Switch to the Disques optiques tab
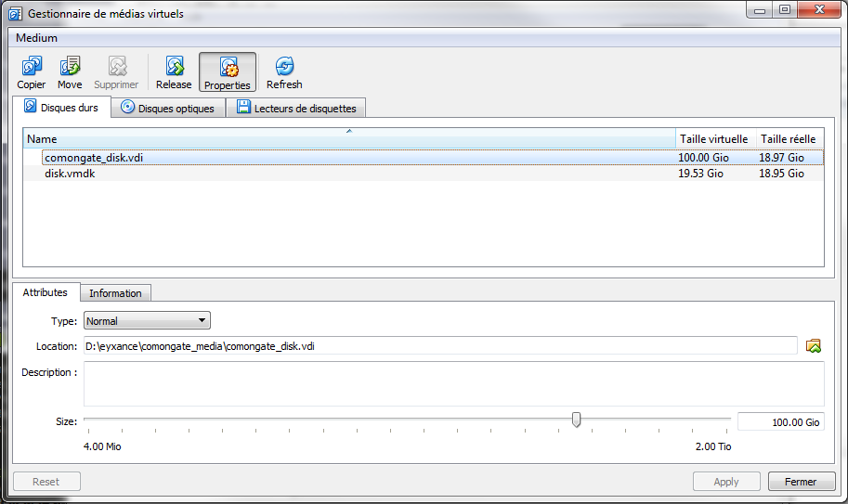The image size is (848, 504). pyautogui.click(x=168, y=108)
